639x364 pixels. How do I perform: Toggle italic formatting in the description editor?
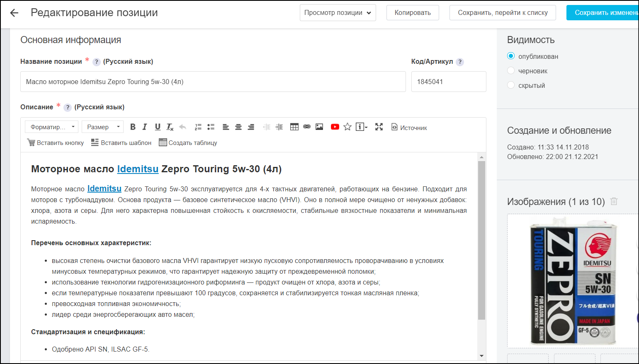tap(145, 127)
